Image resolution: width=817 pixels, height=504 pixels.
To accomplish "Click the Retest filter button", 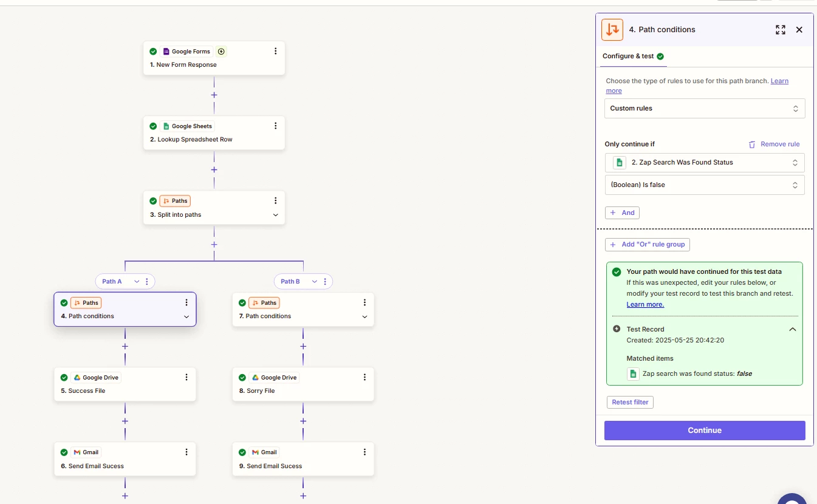I will pyautogui.click(x=630, y=402).
